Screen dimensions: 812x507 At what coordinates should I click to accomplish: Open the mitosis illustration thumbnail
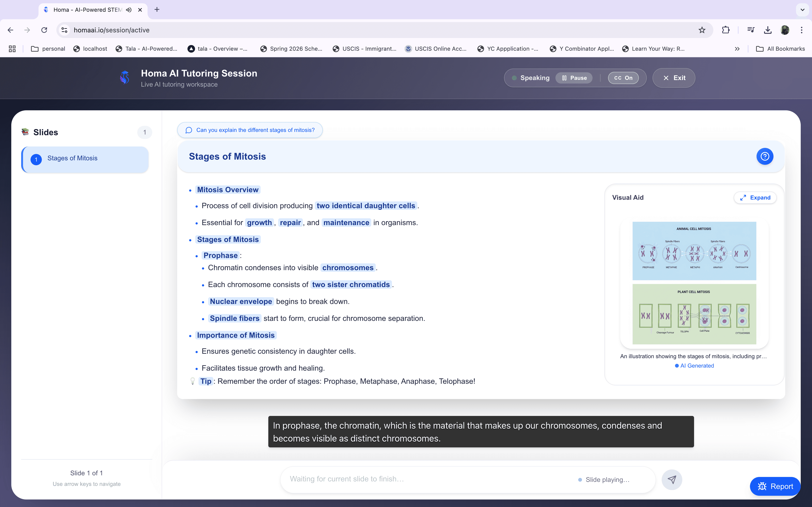point(694,283)
